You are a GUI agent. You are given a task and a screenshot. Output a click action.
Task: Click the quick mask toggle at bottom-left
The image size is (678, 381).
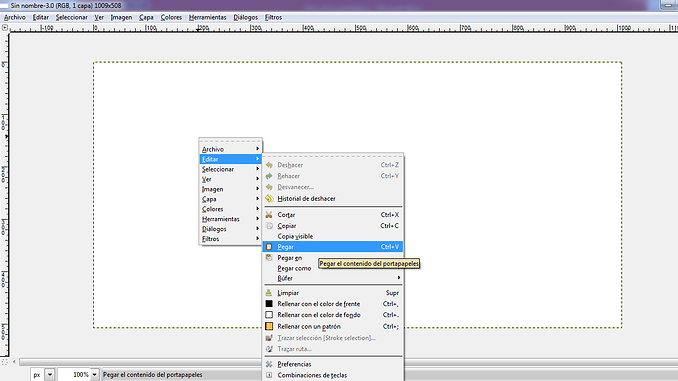coord(5,362)
